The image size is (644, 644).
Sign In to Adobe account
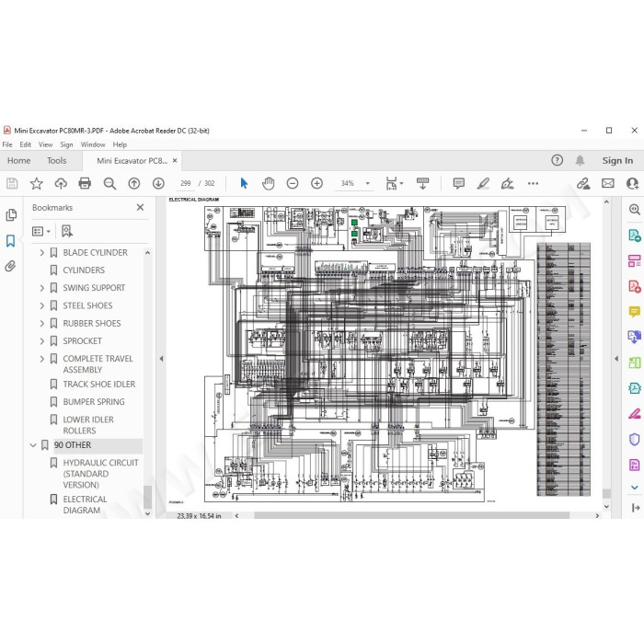(x=617, y=161)
